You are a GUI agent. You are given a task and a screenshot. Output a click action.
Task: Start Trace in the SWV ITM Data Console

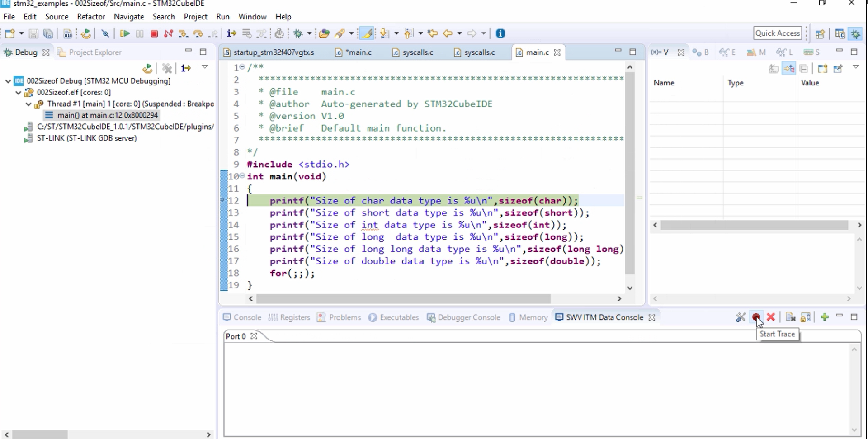click(757, 317)
